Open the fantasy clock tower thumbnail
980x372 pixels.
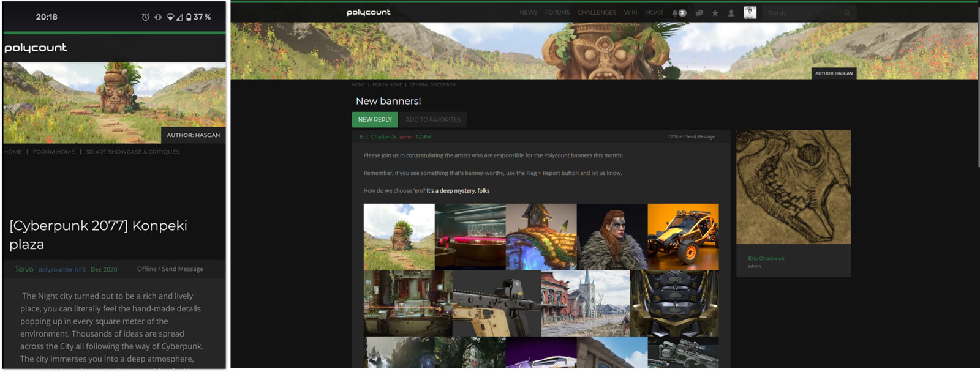coord(541,237)
